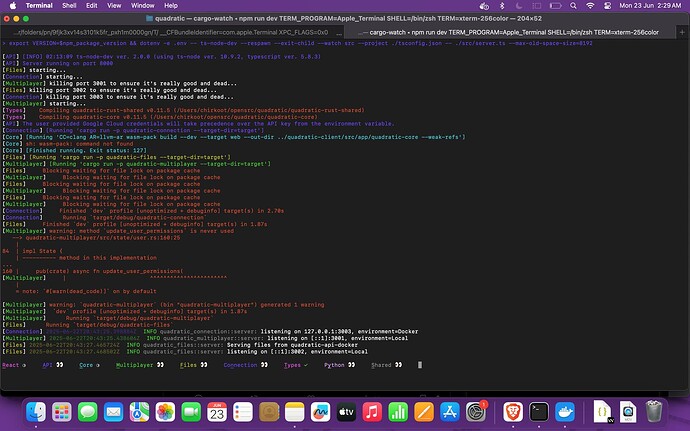The image size is (690, 431).
Task: Open the Window menu
Action: pyautogui.click(x=143, y=6)
